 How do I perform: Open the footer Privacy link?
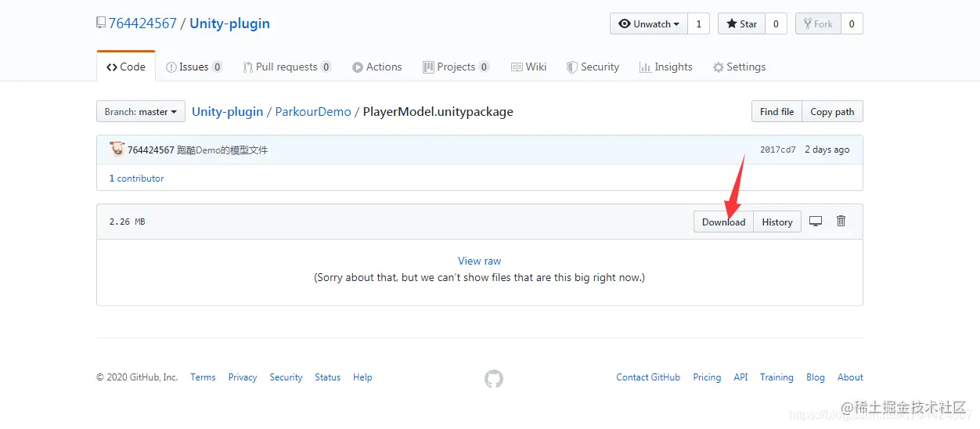click(x=243, y=377)
